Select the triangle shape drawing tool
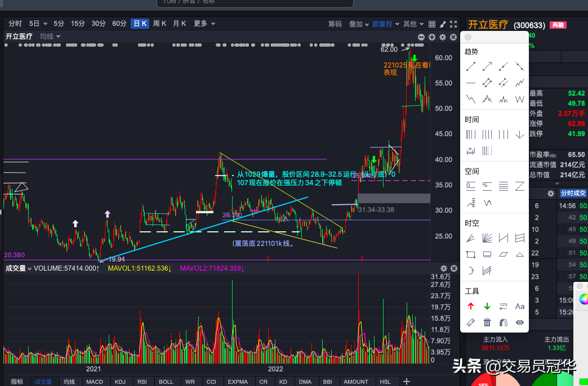Image resolution: width=588 pixels, height=386 pixels. [x=520, y=254]
